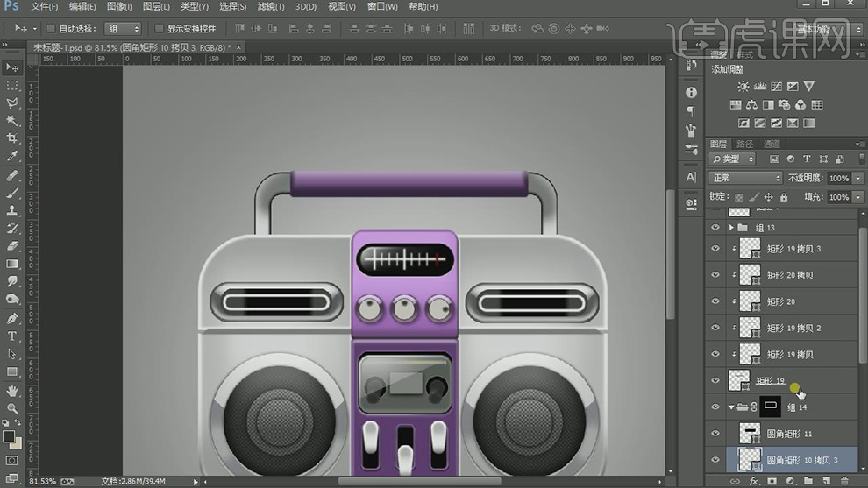Select the Horizontal Type tool
The image size is (868, 488).
12,336
